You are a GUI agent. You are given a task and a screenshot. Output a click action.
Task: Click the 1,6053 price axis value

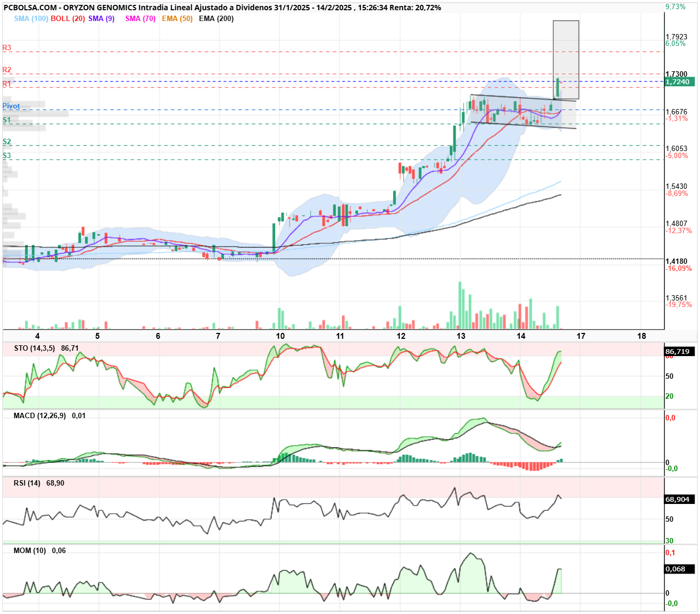[676, 148]
